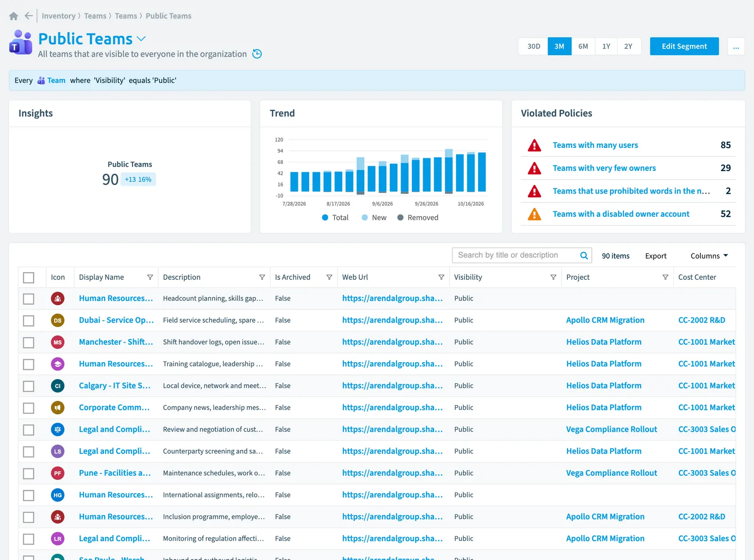Viewport: 754px width, 560px height.
Task: Click the +13 16% growth badge
Action: point(138,179)
